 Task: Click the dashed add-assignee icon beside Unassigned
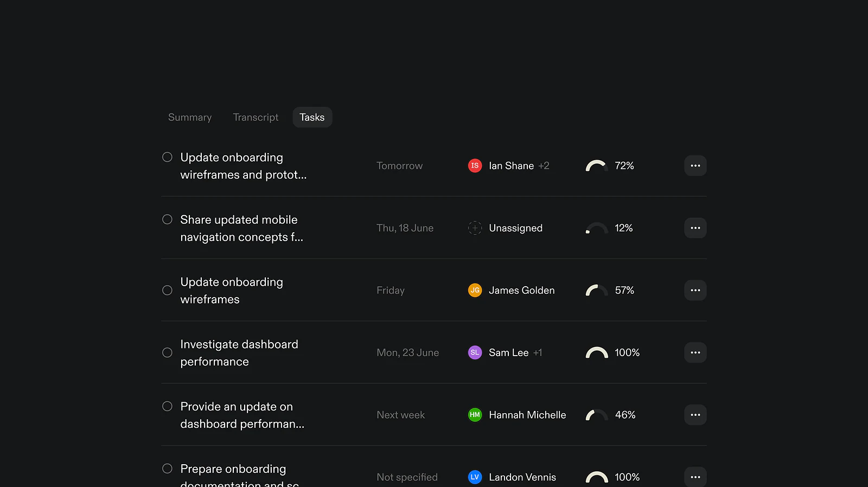(x=475, y=228)
